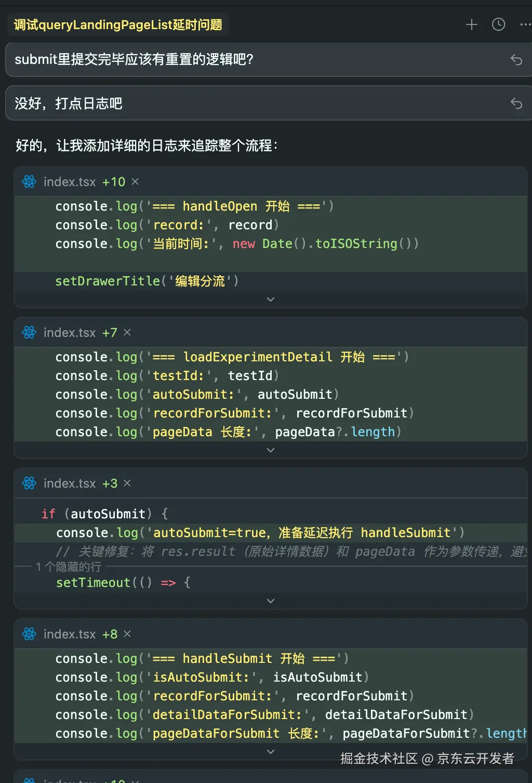This screenshot has width=532, height=783.
Task: Click the React icon beside index.tsx +8
Action: pyautogui.click(x=29, y=634)
